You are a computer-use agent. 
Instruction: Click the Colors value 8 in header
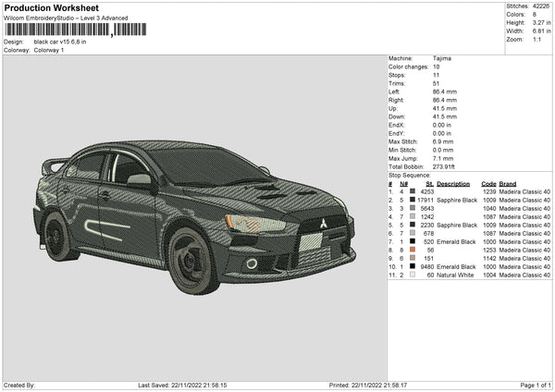[x=535, y=15]
